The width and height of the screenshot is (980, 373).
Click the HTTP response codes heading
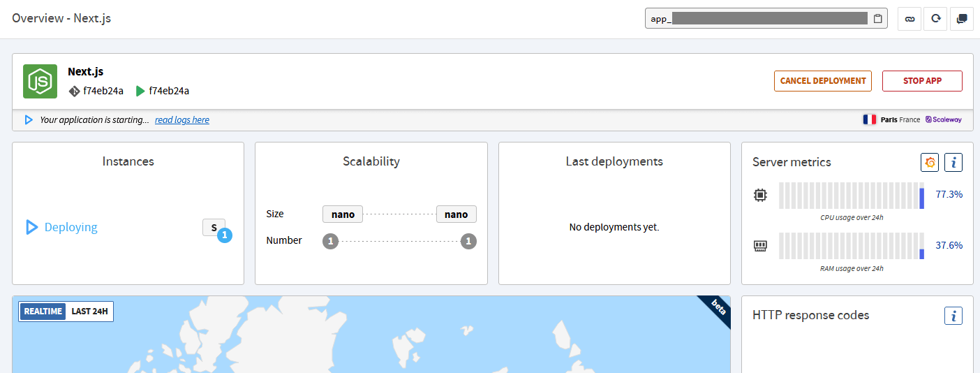pos(811,315)
